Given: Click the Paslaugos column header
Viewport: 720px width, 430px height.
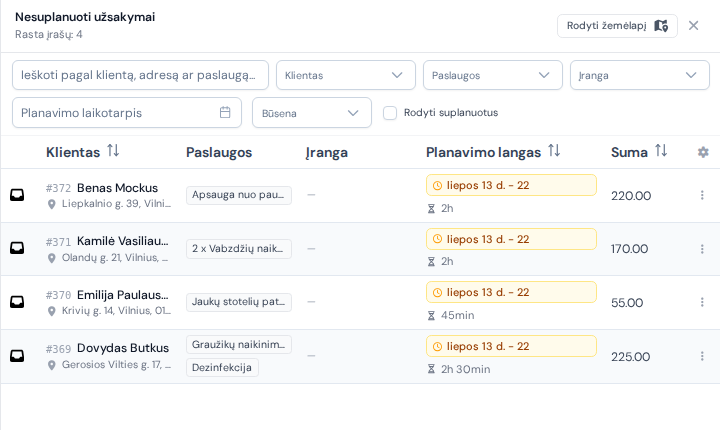Looking at the screenshot, I should (x=219, y=153).
